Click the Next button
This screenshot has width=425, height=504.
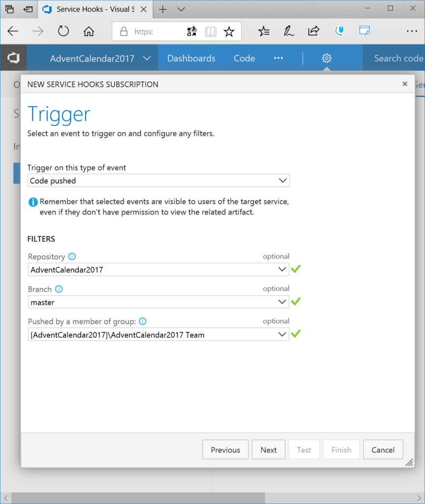(x=269, y=450)
